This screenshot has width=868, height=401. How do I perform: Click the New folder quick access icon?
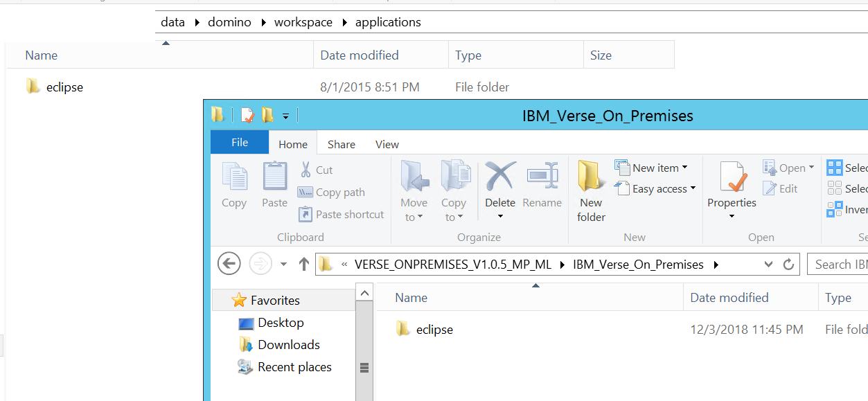pos(267,115)
